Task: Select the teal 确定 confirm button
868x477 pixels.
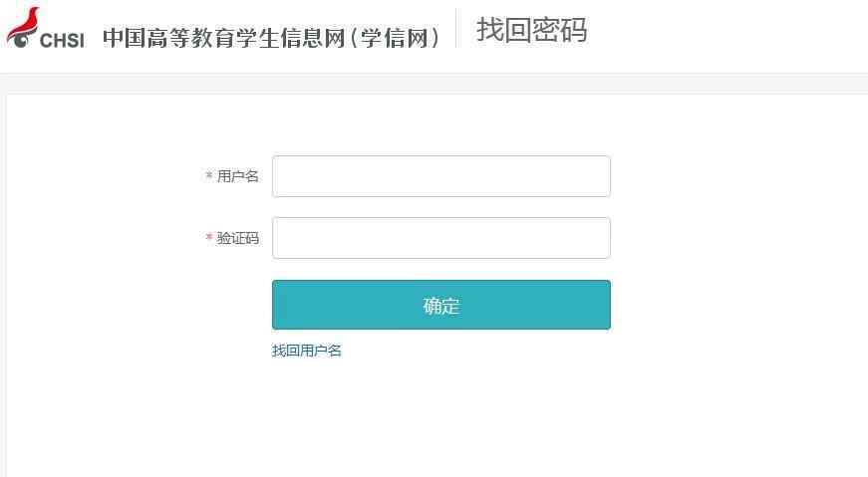Action: [441, 305]
